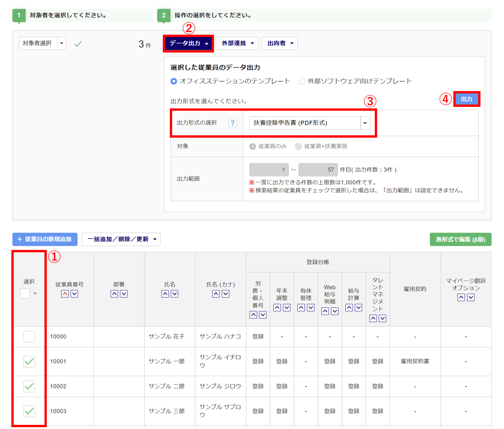Sort 従業員番号 ascending with up arrow
Image resolution: width=504 pixels, height=429 pixels.
65,294
